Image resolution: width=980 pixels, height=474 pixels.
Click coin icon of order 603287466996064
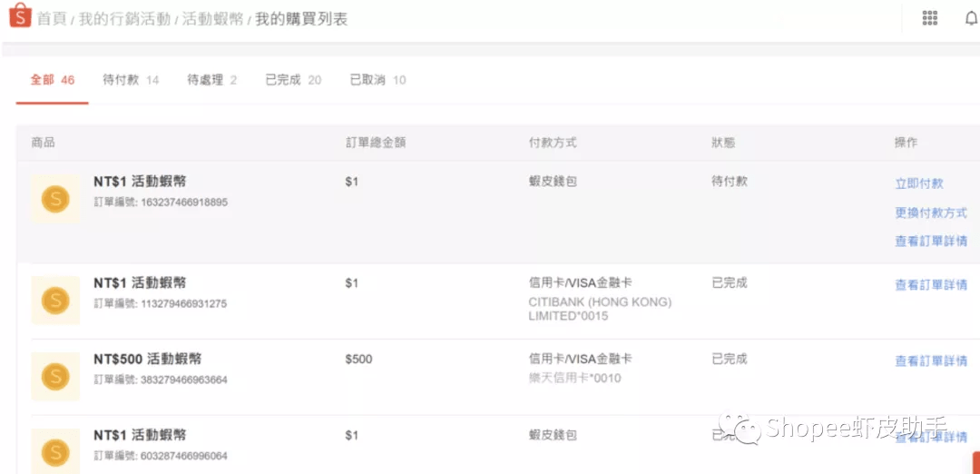coord(55,451)
